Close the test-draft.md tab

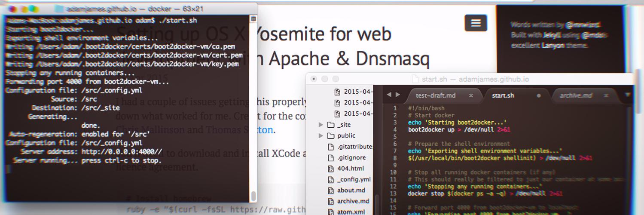(471, 95)
